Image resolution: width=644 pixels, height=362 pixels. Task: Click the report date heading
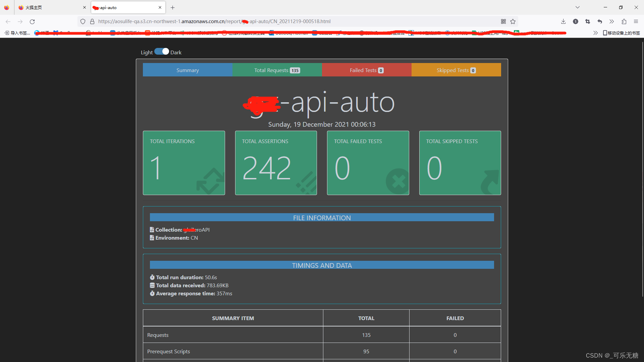pos(322,124)
